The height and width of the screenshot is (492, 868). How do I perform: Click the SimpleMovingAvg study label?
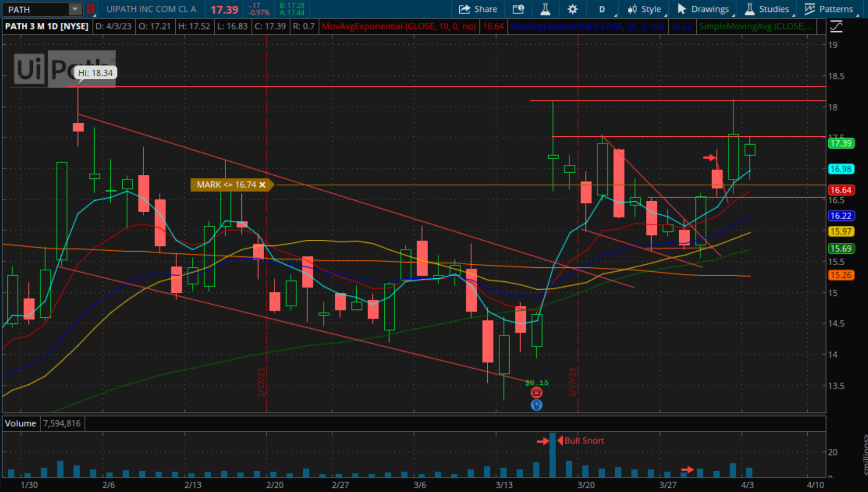click(755, 26)
